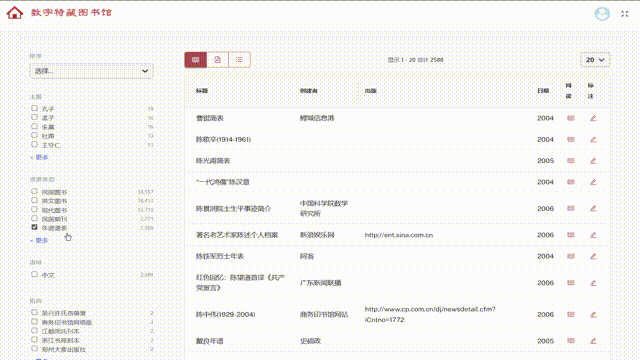This screenshot has height=360, width=640.
Task: Open the 陈歌辛(1914-1961) title
Action: (x=223, y=140)
